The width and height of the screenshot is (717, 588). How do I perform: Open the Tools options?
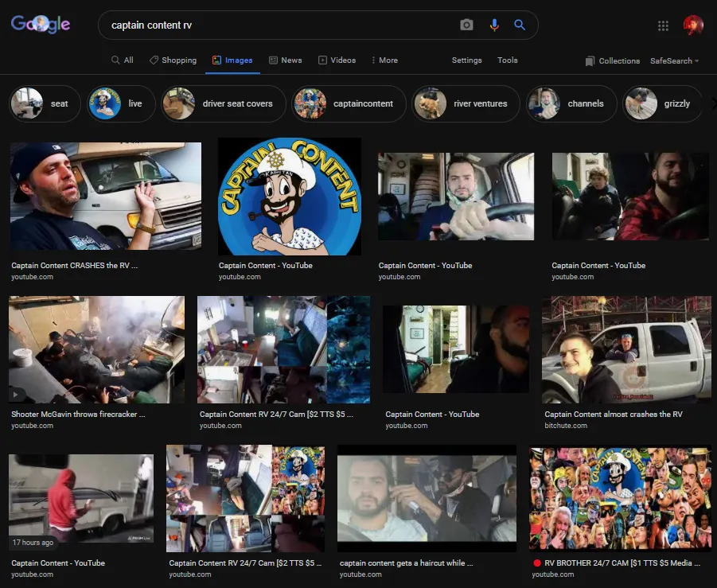(508, 60)
